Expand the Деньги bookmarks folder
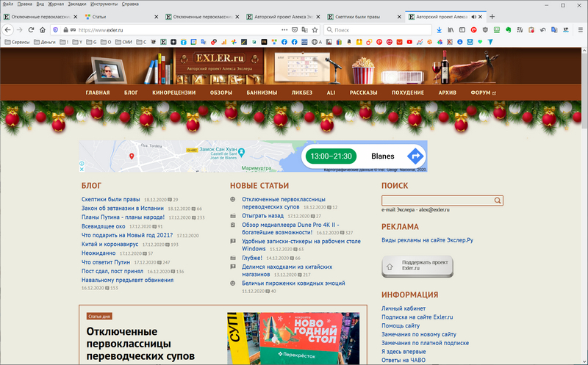The width and height of the screenshot is (588, 365). [x=44, y=42]
